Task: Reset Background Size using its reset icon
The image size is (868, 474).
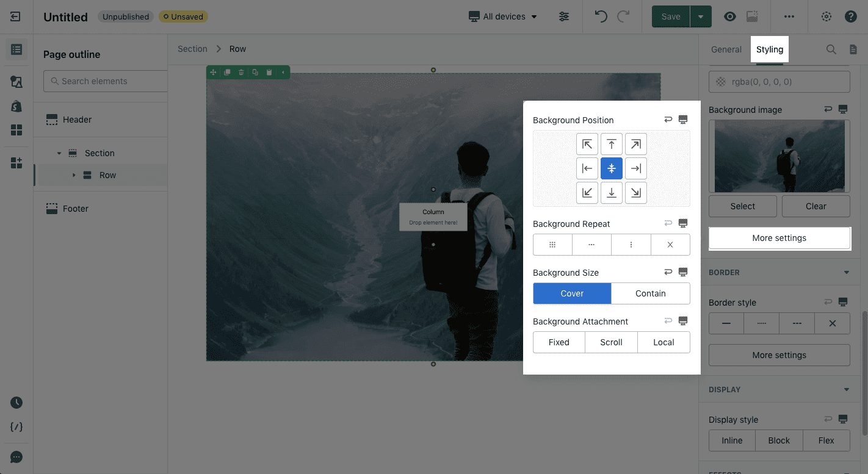Action: pyautogui.click(x=668, y=272)
